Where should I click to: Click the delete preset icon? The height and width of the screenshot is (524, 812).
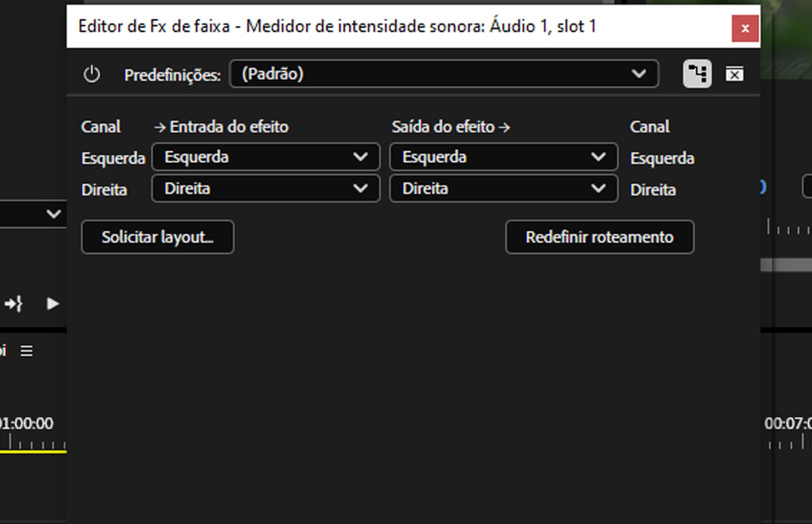(734, 75)
